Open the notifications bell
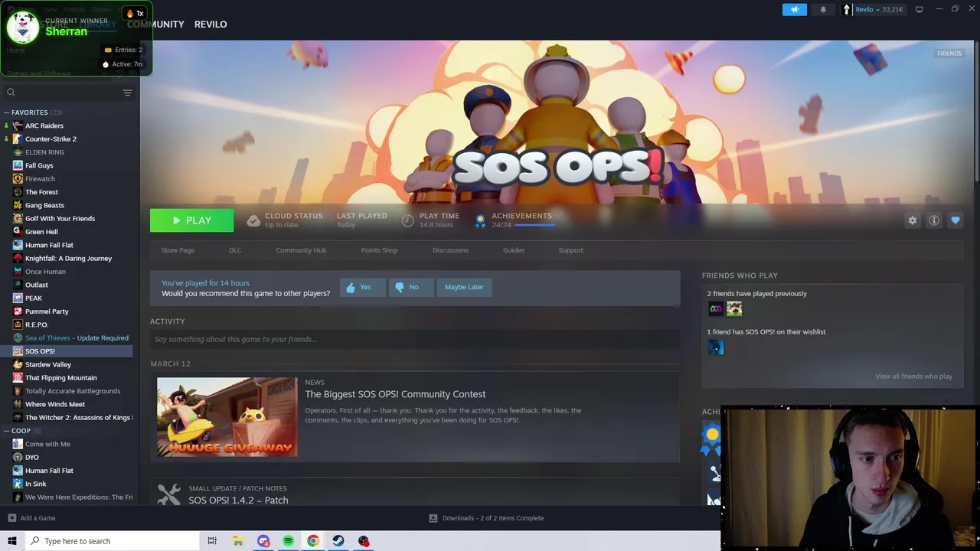This screenshot has width=980, height=551. pos(823,9)
